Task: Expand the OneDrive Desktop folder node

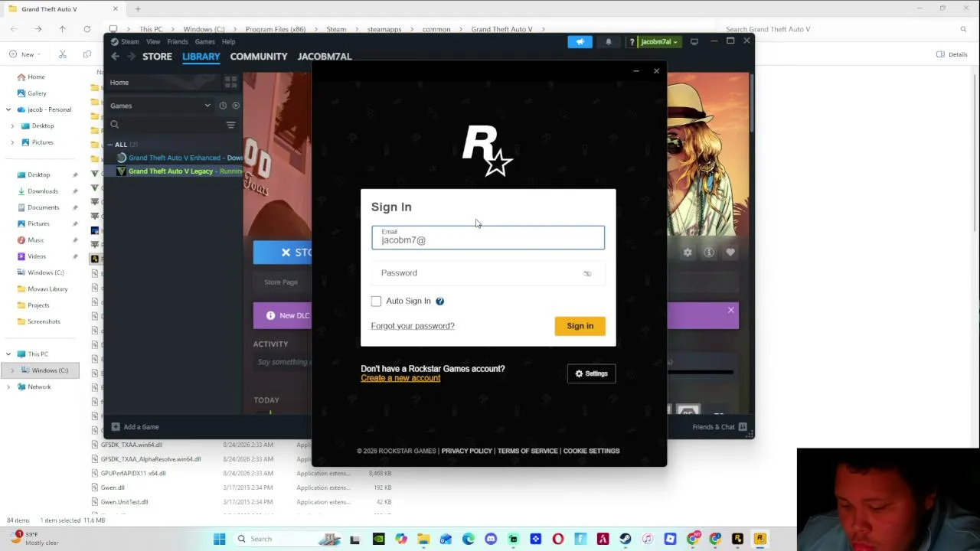Action: click(12, 126)
